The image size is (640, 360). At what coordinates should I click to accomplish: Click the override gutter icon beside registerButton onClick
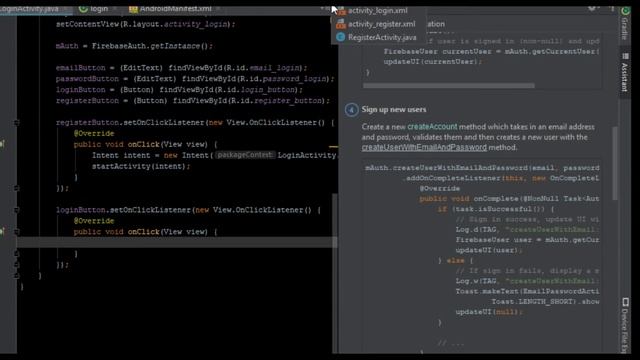coord(2,144)
